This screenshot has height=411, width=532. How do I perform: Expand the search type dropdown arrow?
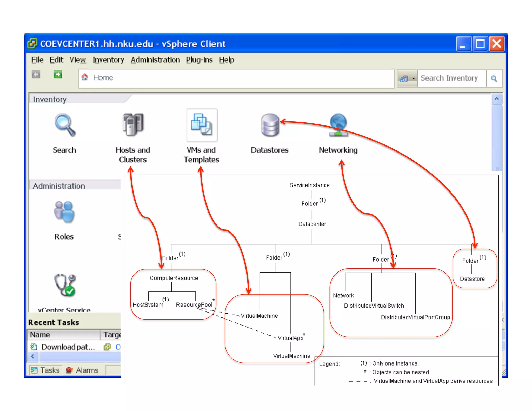click(413, 78)
